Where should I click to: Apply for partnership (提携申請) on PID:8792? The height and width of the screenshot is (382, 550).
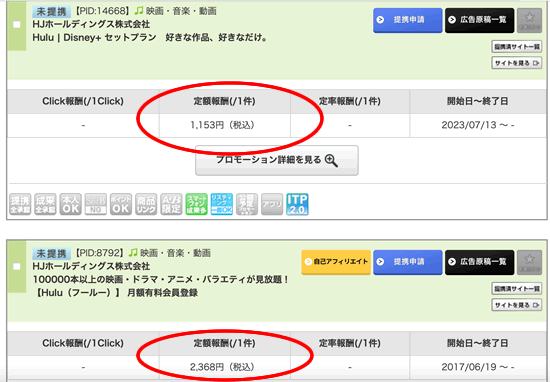coord(408,262)
